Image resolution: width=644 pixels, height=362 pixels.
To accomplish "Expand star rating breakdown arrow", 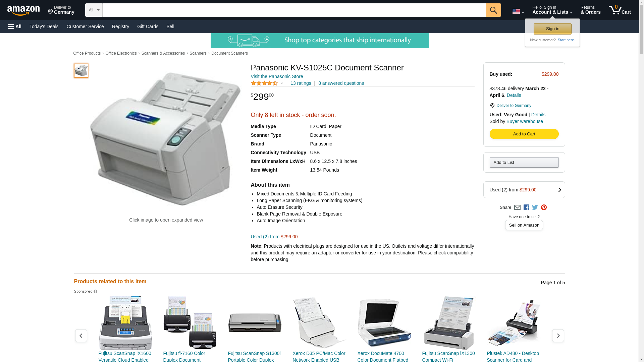I will [x=282, y=83].
